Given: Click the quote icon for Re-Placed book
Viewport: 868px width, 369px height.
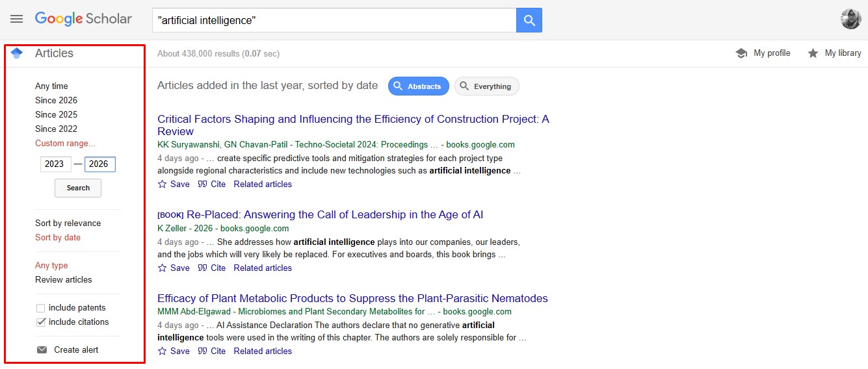Looking at the screenshot, I should pyautogui.click(x=203, y=268).
